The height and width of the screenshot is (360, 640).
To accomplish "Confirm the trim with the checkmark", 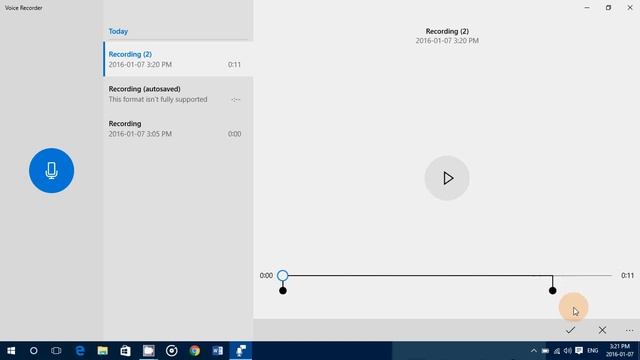I will pos(571,330).
